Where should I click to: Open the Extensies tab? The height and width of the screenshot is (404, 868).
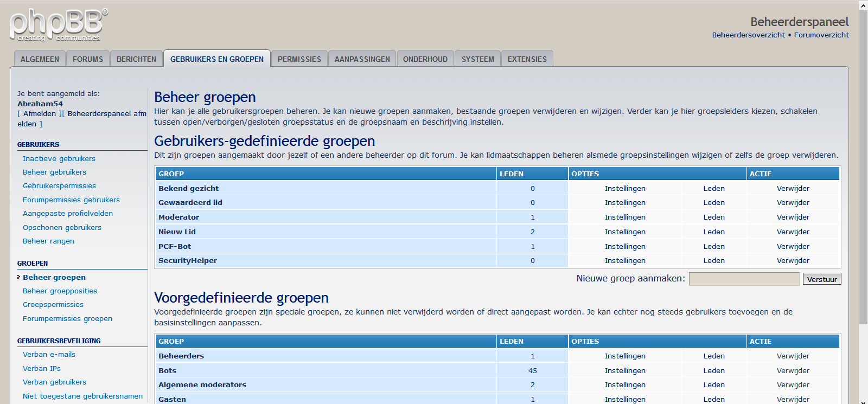pos(527,59)
